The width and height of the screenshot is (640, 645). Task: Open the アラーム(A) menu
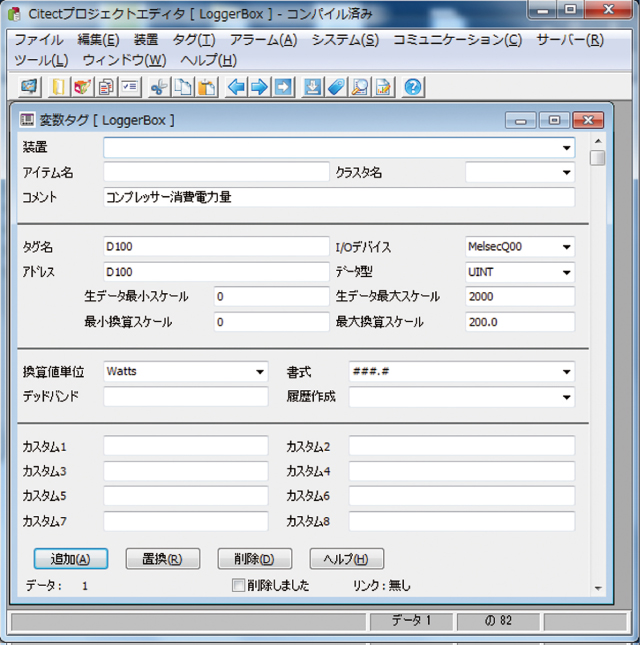tap(263, 40)
